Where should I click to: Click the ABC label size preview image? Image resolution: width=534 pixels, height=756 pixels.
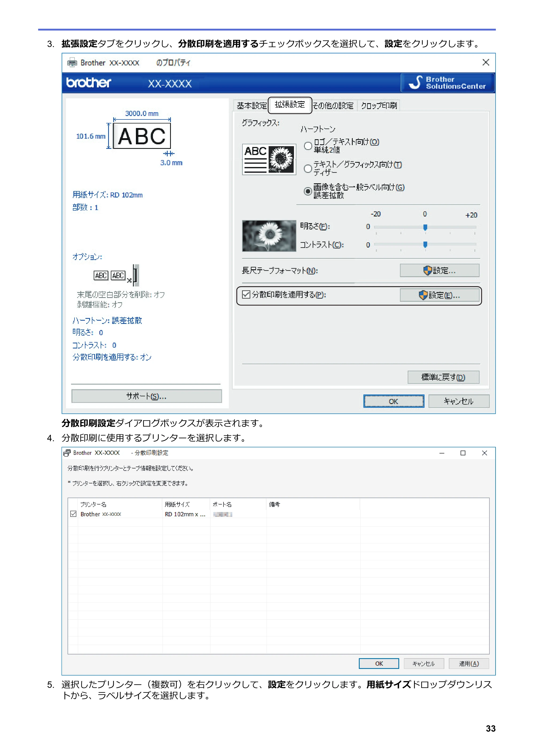click(x=142, y=136)
